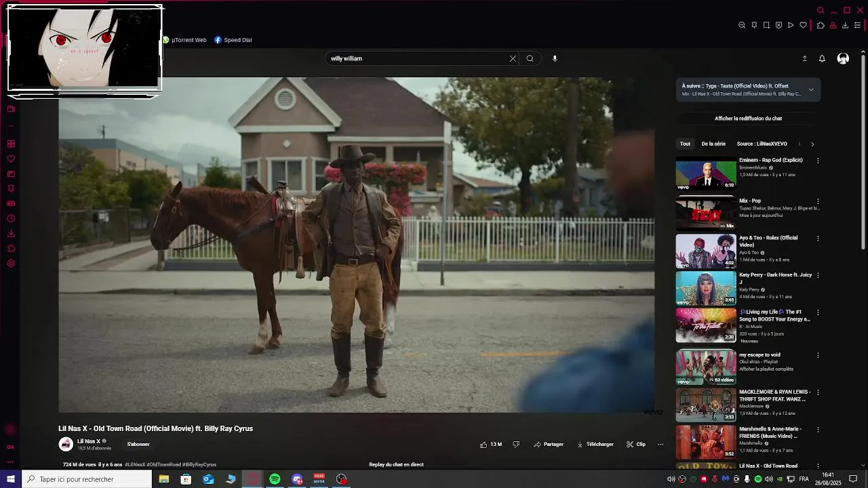This screenshot has width=868, height=488.
Task: Open the ad blocker shield icon
Action: click(778, 25)
